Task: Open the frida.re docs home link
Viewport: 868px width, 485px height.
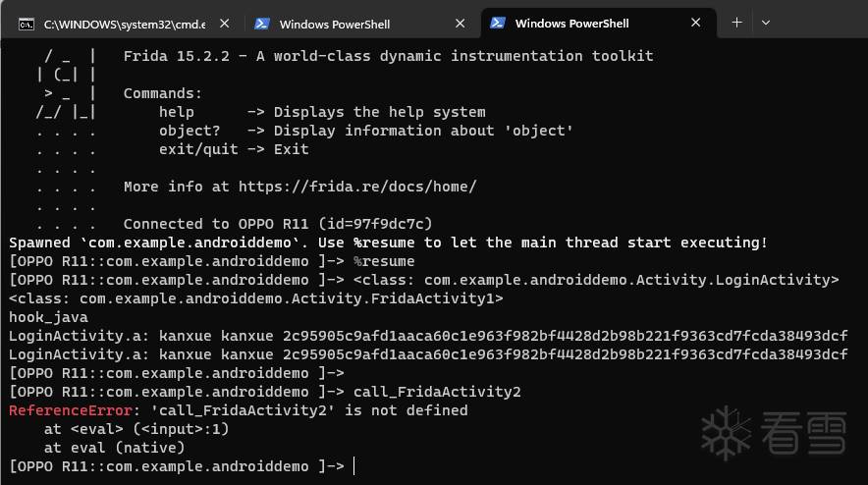Action: (357, 187)
